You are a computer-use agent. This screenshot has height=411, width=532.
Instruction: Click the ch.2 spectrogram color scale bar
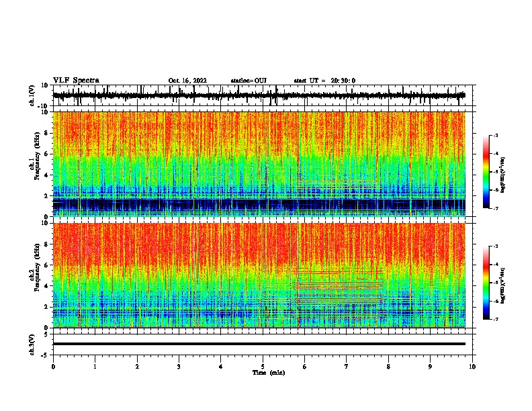point(486,283)
